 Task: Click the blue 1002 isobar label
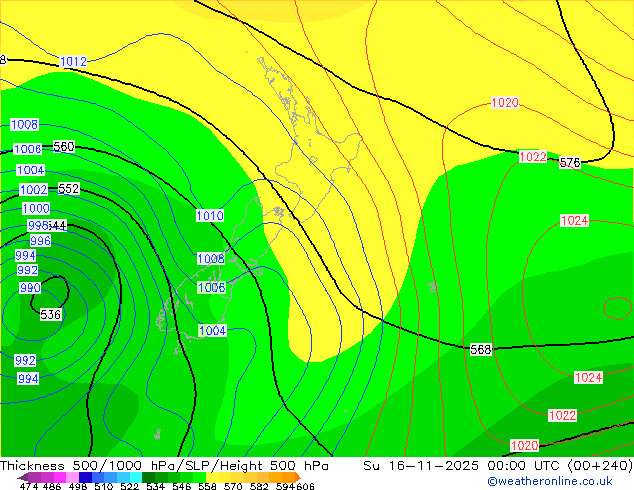coord(34,190)
